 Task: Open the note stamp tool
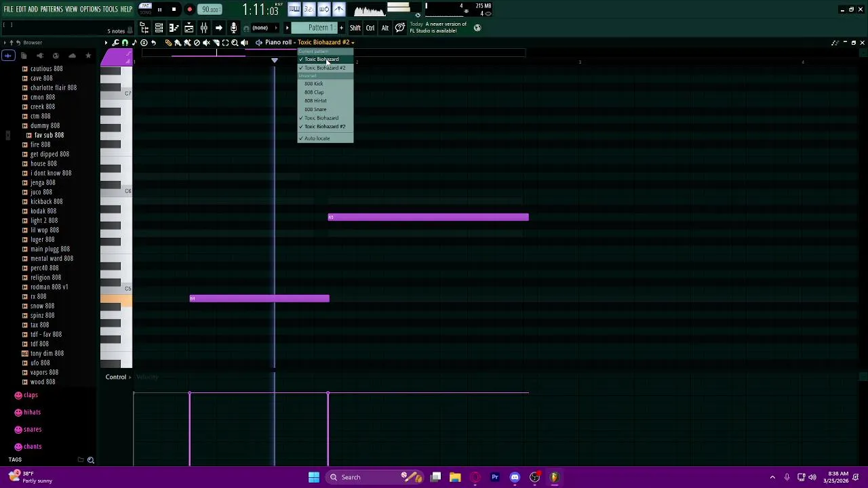pos(134,42)
